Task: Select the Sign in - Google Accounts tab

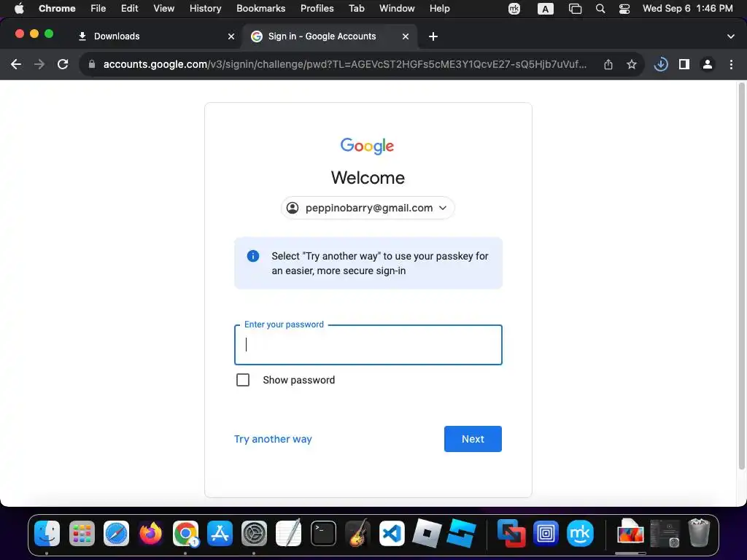Action: 330,36
